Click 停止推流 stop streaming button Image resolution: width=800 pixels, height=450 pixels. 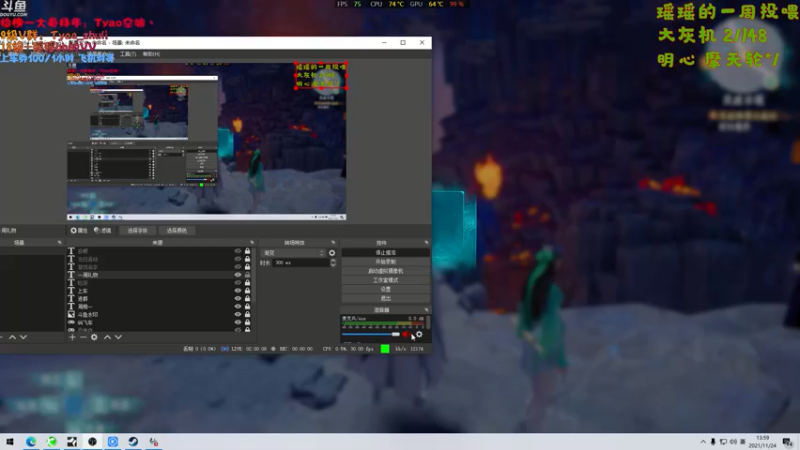pyautogui.click(x=386, y=253)
